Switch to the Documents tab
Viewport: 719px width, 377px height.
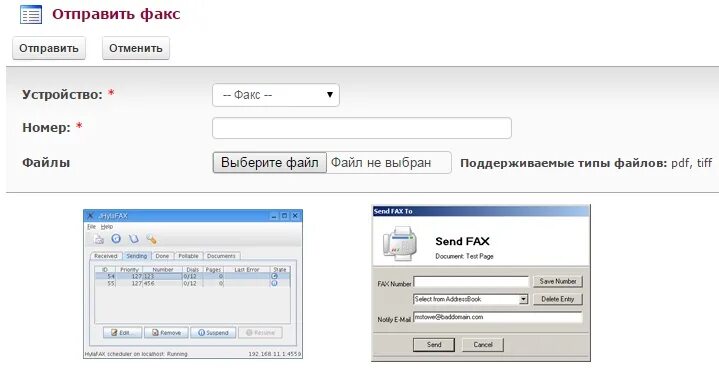221,256
